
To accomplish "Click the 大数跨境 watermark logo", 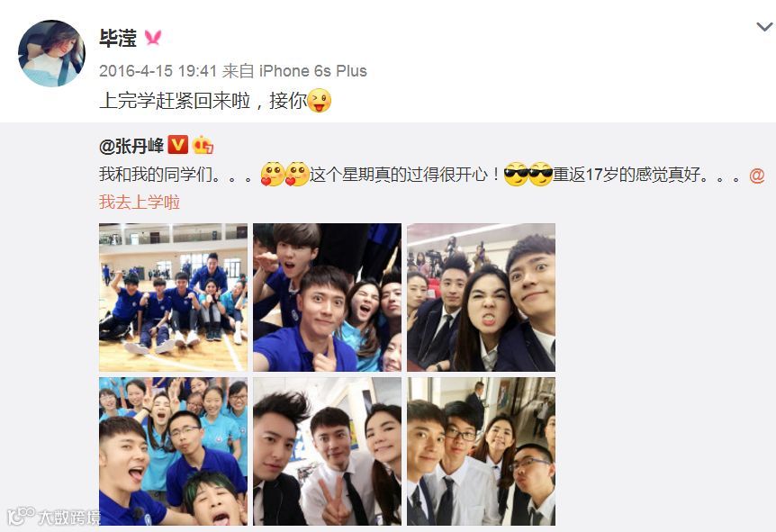I will 54,517.
